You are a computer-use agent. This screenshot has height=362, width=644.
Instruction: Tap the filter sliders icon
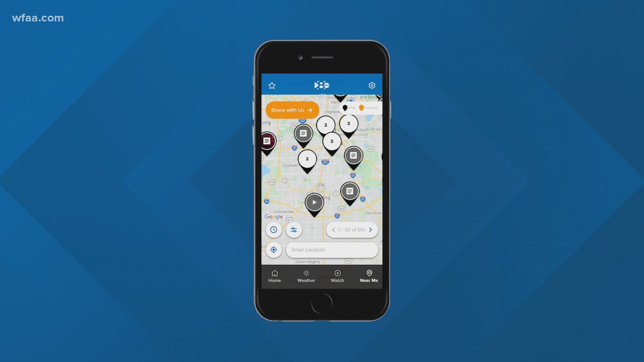point(294,230)
